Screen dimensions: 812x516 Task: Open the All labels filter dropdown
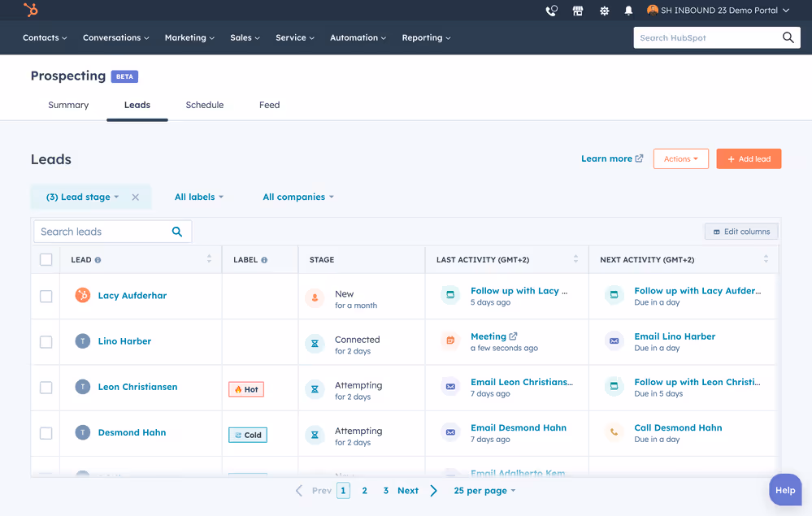point(199,196)
